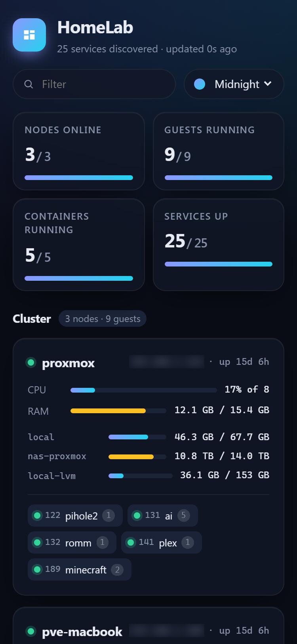Open the 131 ai guest chip

point(163,516)
